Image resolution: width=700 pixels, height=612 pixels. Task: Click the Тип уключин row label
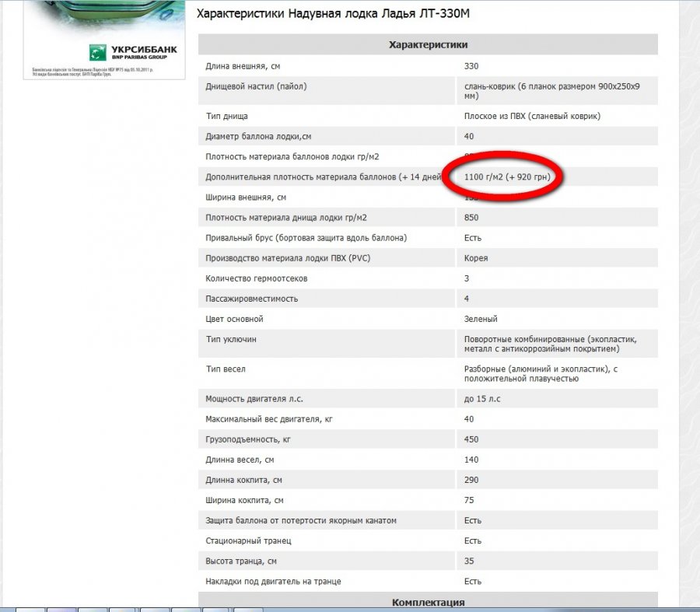(231, 339)
